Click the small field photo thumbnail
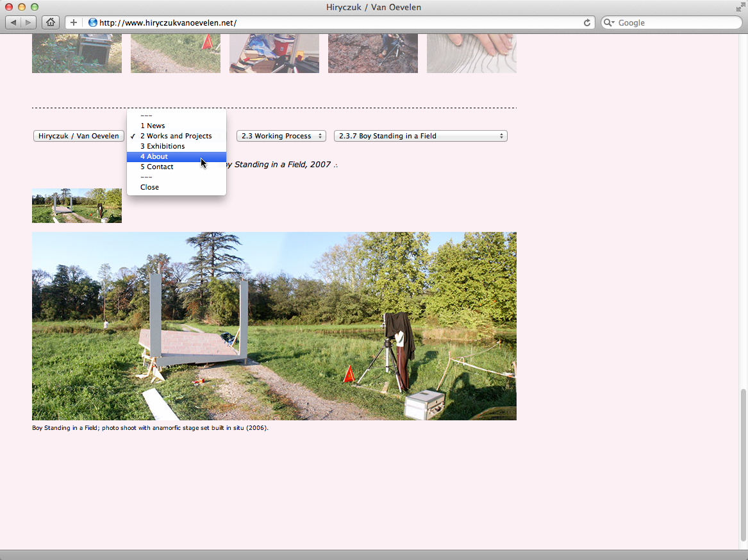The height and width of the screenshot is (560, 748). 76,206
